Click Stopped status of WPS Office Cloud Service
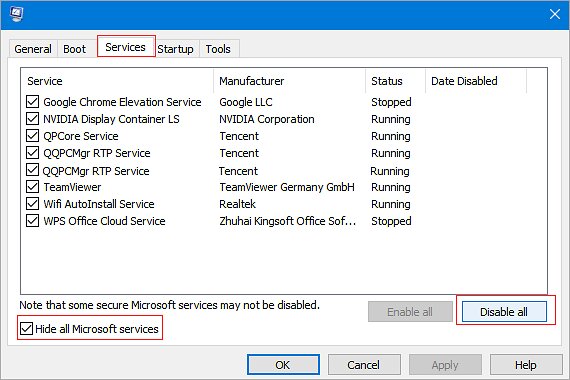570x380 pixels. tap(391, 221)
